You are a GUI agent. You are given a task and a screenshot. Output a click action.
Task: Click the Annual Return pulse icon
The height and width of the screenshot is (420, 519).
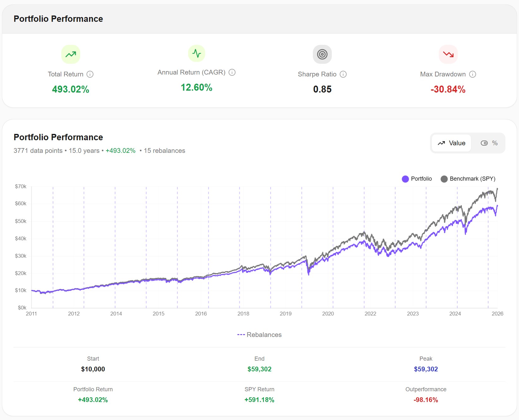pyautogui.click(x=196, y=54)
